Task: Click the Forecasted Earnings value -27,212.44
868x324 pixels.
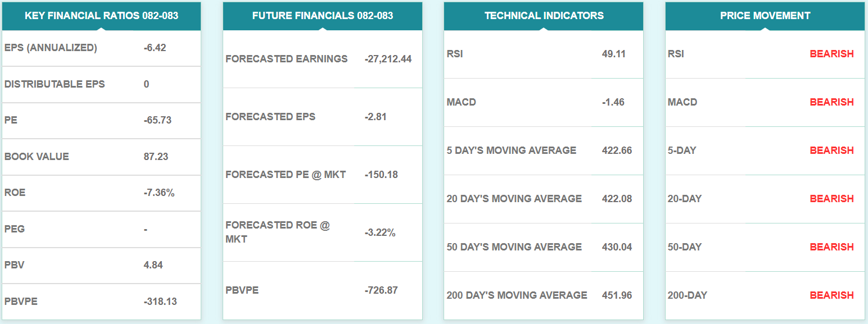Action: 388,59
